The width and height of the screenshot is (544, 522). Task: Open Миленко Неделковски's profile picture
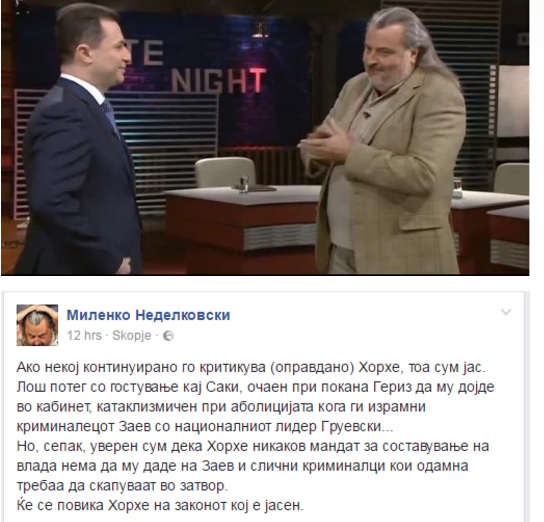[37, 325]
